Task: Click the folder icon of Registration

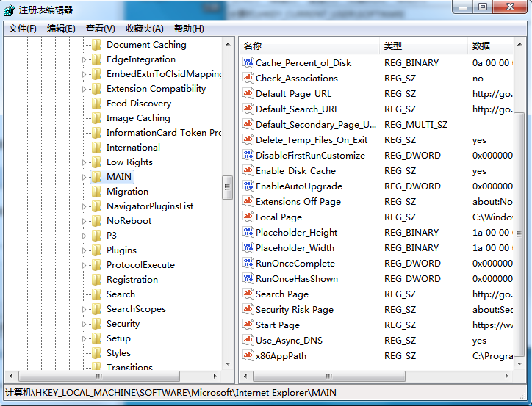Action: pos(97,280)
